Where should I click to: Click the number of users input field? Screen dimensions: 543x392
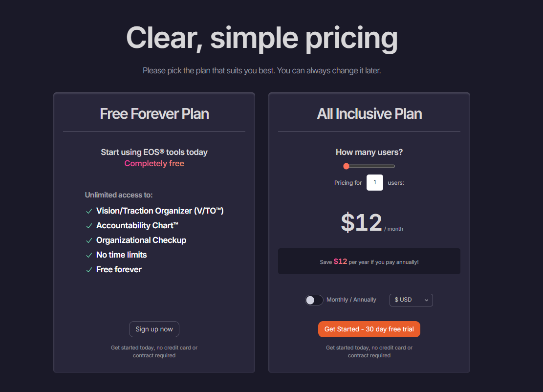point(375,183)
